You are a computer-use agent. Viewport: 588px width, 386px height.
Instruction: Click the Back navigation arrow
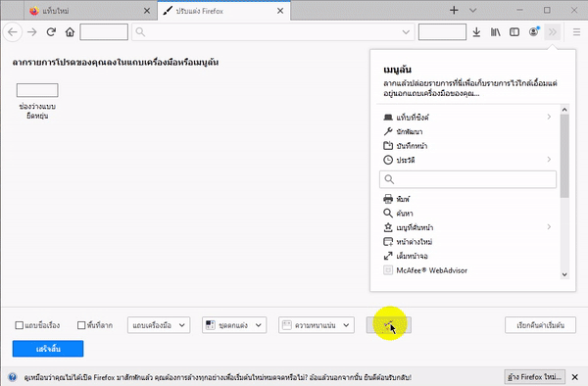[x=13, y=32]
